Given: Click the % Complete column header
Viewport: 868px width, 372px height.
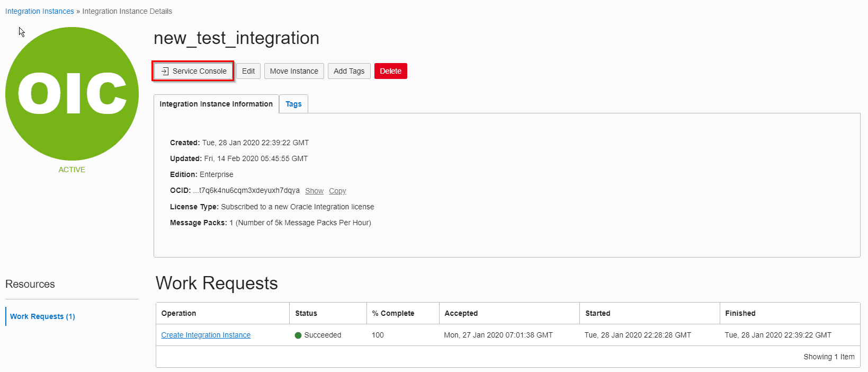Looking at the screenshot, I should (402, 313).
